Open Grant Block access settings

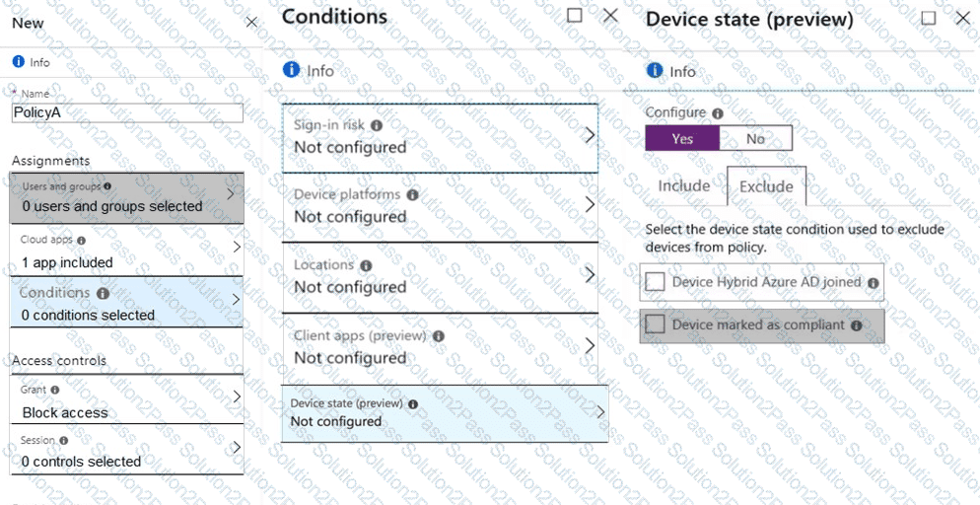[x=126, y=401]
